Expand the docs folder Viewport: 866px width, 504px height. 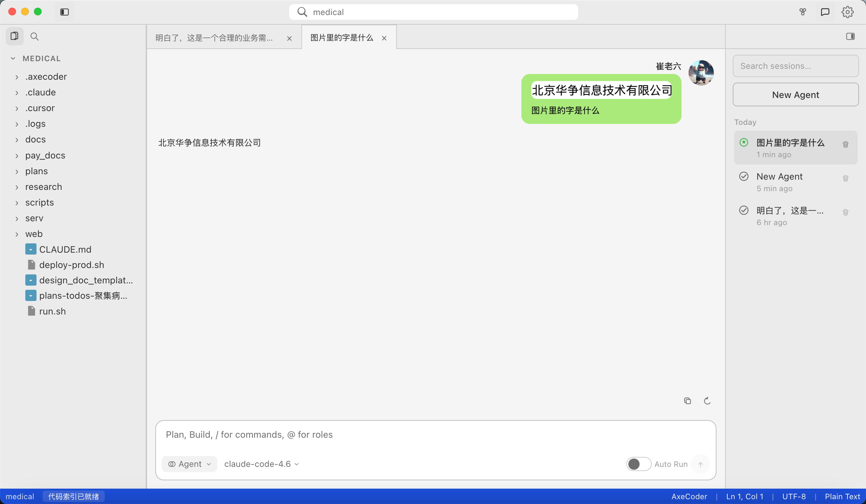pyautogui.click(x=17, y=140)
